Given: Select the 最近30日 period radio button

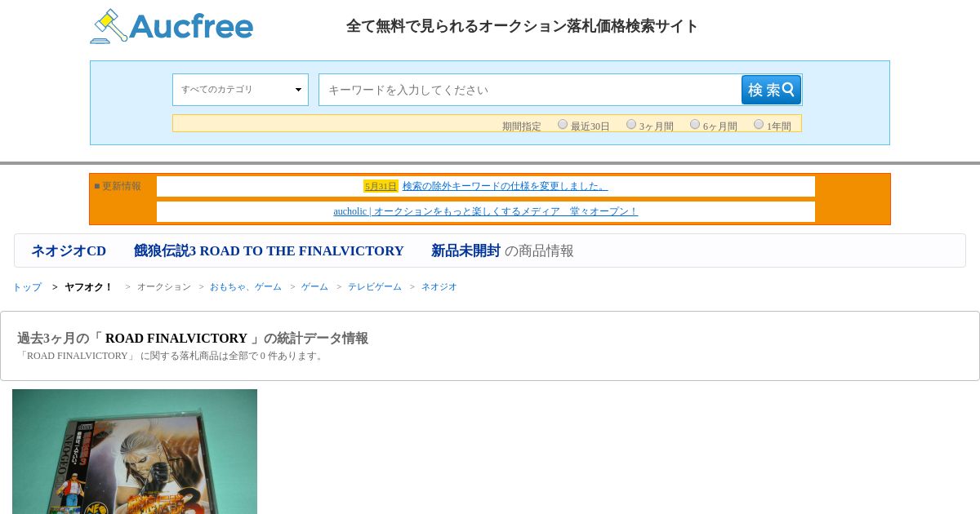Looking at the screenshot, I should coord(563,124).
